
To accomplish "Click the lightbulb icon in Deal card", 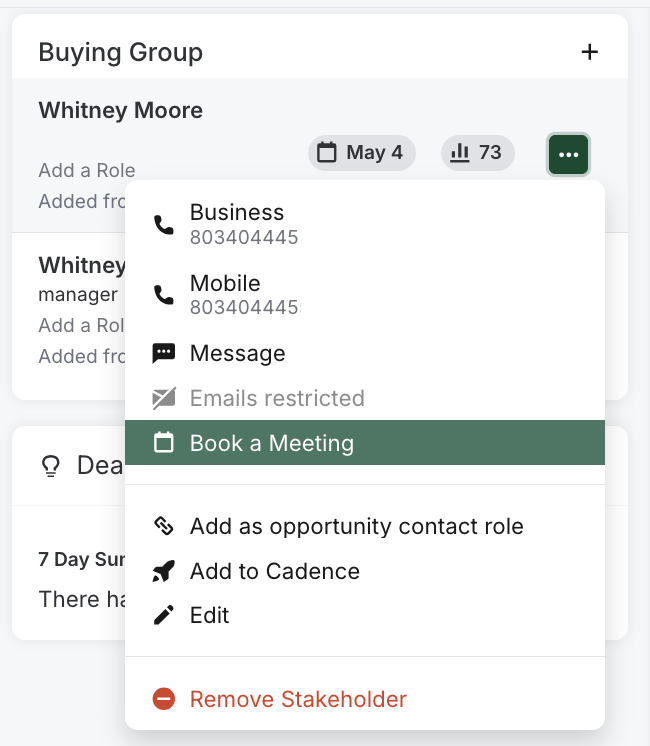I will coord(51,466).
